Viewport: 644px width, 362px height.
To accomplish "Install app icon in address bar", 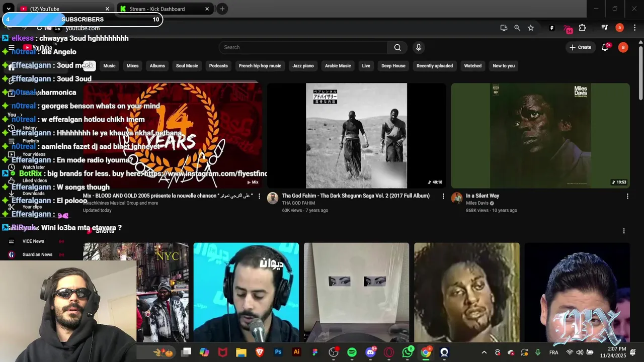I will 504,28.
